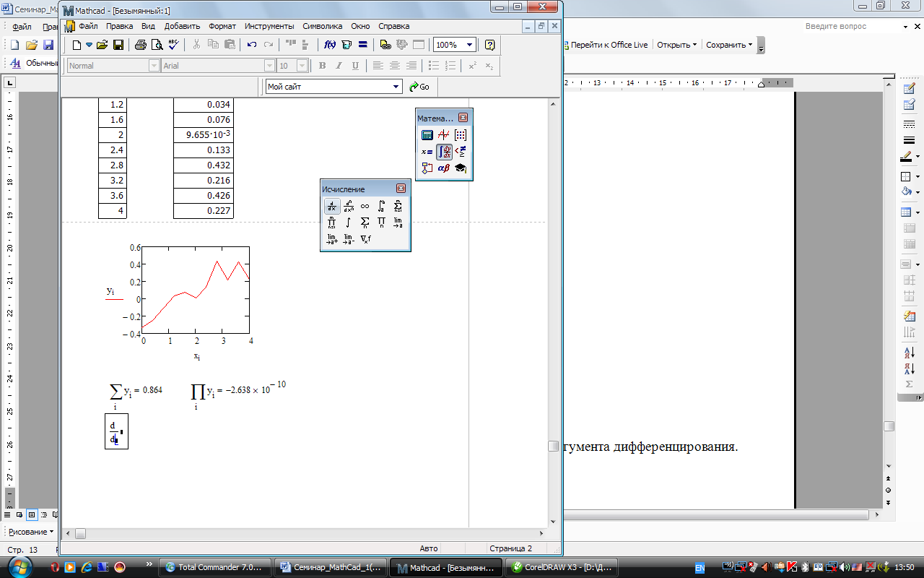Click the Insert Unit icon
The height and width of the screenshot is (578, 924).
346,45
